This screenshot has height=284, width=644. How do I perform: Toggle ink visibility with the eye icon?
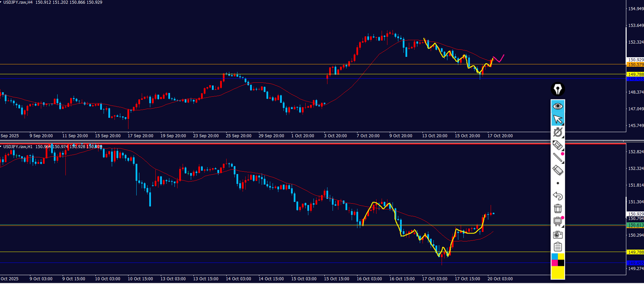click(x=558, y=106)
